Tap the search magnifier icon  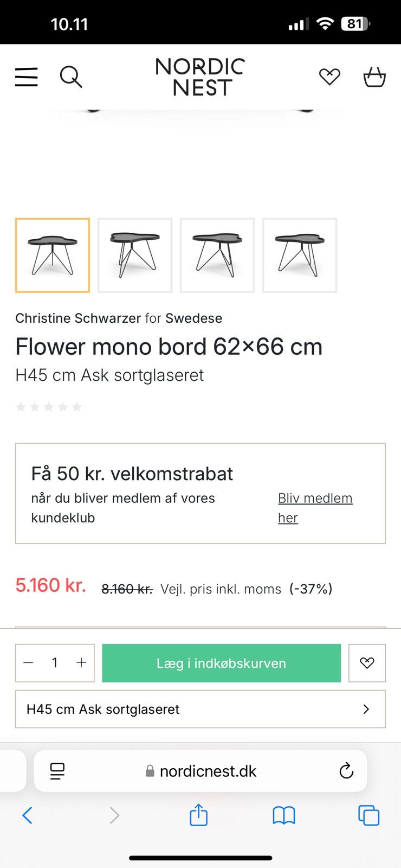71,77
